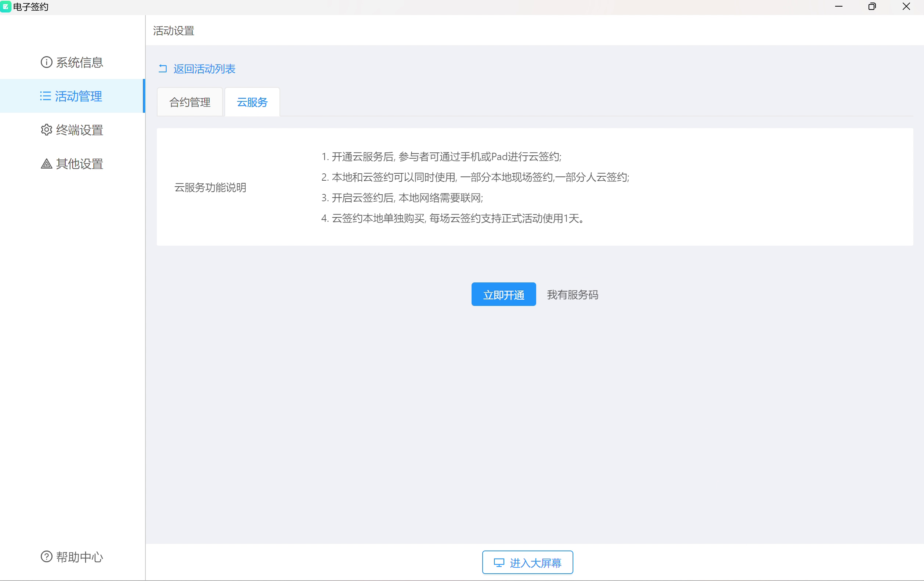Restore down the application window
Viewport: 924px width, 581px height.
pyautogui.click(x=872, y=7)
